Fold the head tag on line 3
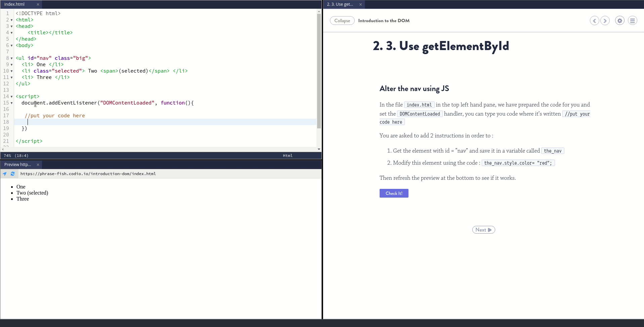The width and height of the screenshot is (644, 327). 11,27
